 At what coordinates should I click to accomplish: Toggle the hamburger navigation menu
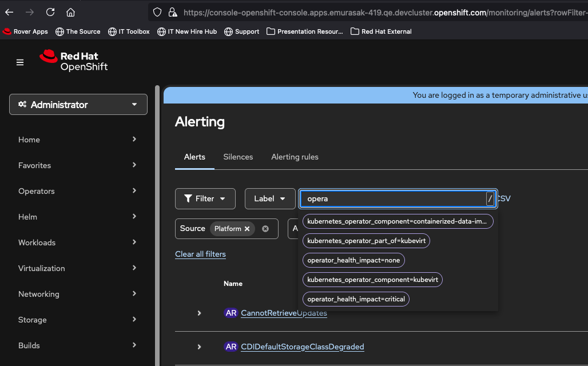20,62
